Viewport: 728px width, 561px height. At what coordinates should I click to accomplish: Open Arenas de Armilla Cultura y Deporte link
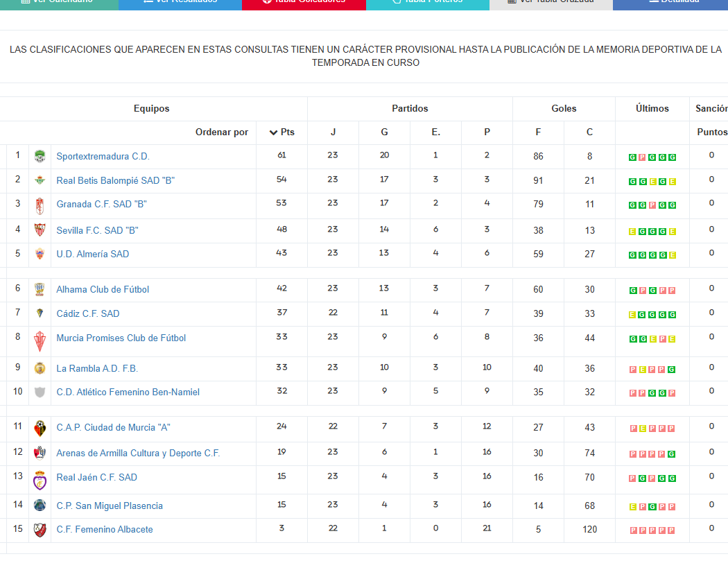[139, 454]
